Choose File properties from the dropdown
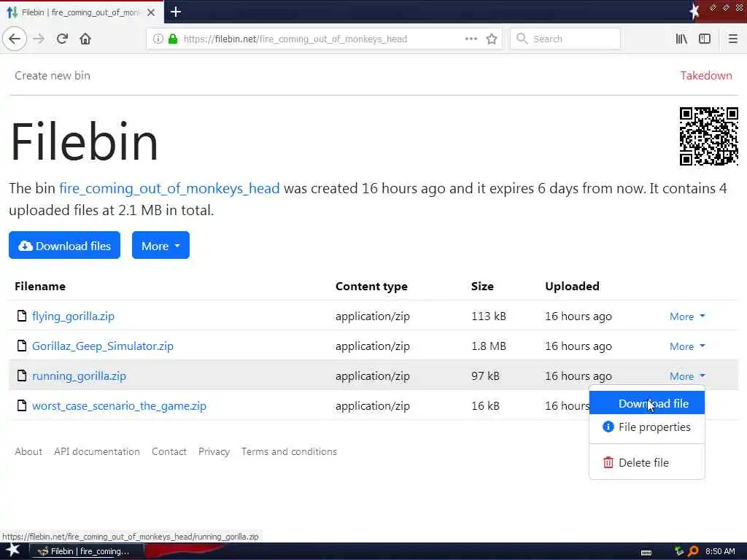The width and height of the screenshot is (747, 560). [647, 427]
